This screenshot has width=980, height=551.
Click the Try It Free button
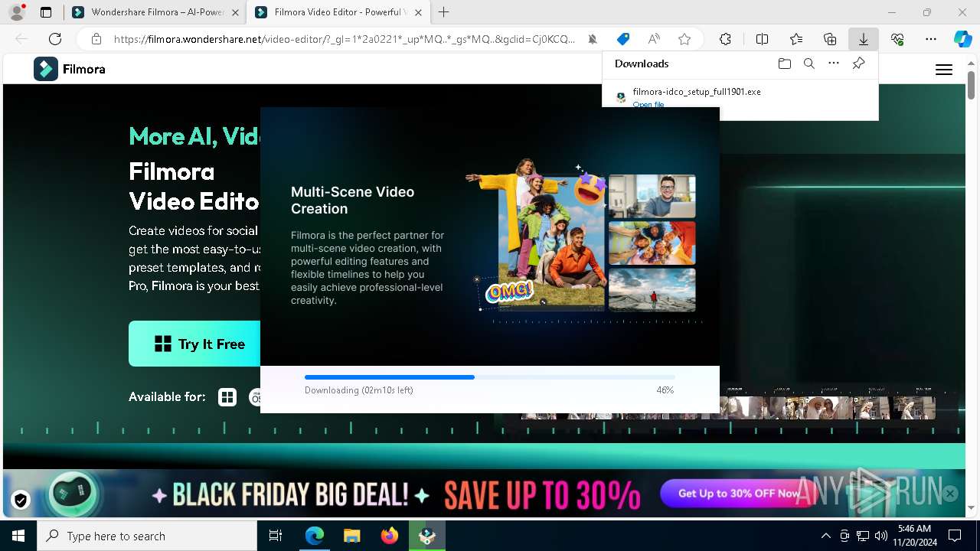click(x=195, y=344)
